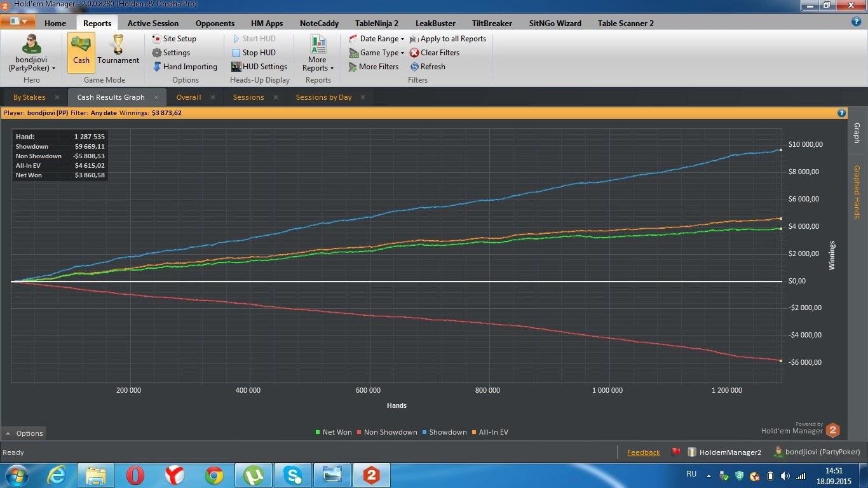
Task: Open HUD Settings
Action: tap(259, 67)
